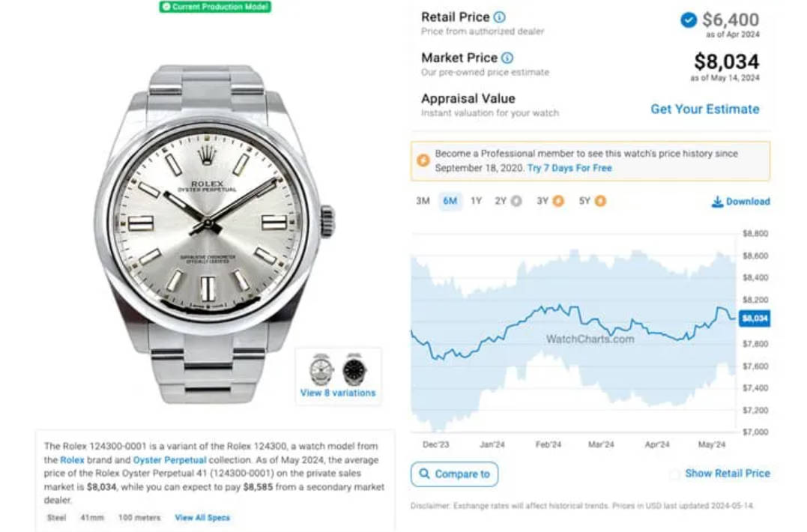This screenshot has height=532, width=807.
Task: Click the Current Production Model badge
Action: tap(215, 7)
